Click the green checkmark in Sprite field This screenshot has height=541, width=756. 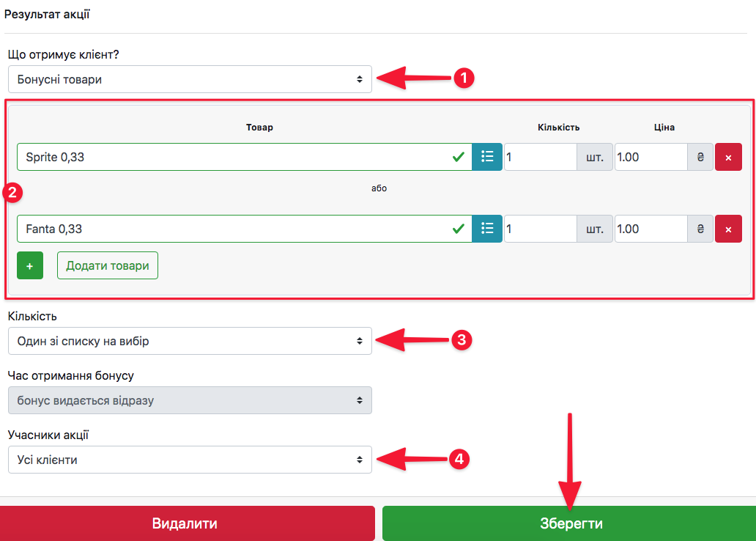coord(459,157)
